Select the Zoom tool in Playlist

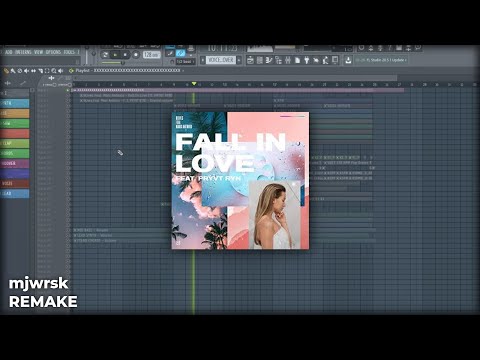click(x=54, y=71)
